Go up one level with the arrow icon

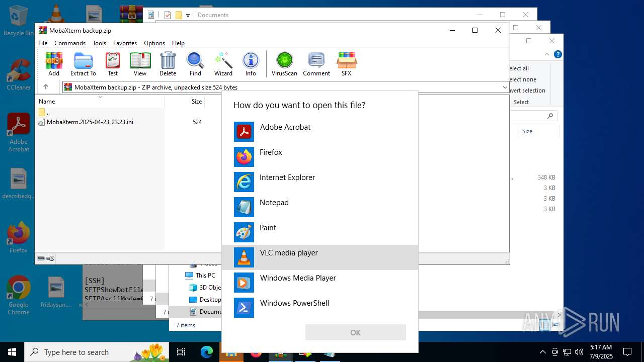46,87
